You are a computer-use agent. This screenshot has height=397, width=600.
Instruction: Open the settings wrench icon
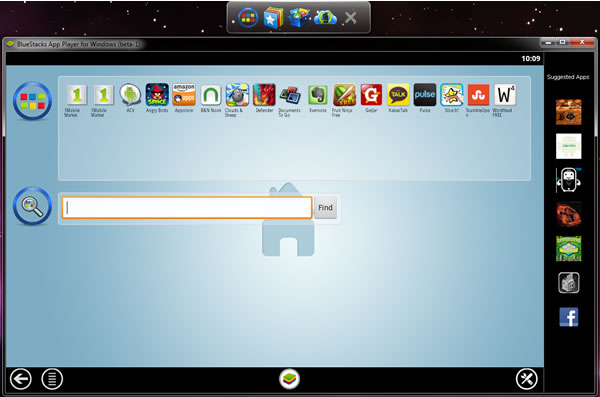click(x=527, y=379)
